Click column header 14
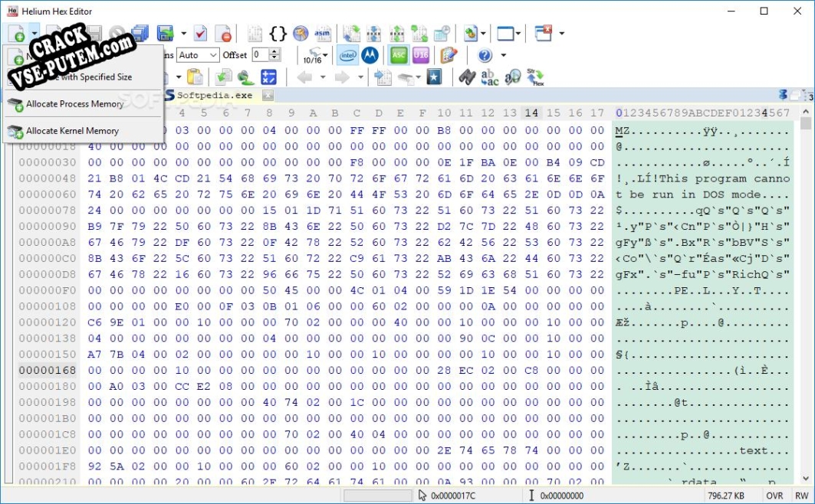 point(531,113)
